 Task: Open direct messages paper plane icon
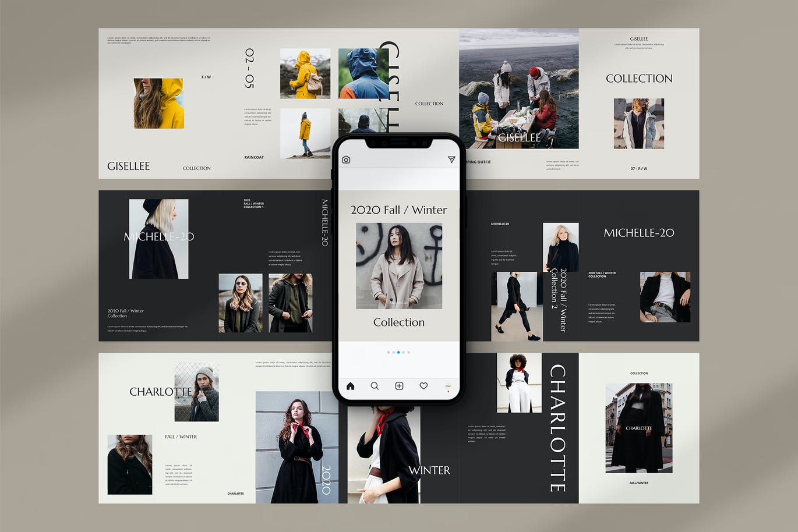click(x=451, y=159)
